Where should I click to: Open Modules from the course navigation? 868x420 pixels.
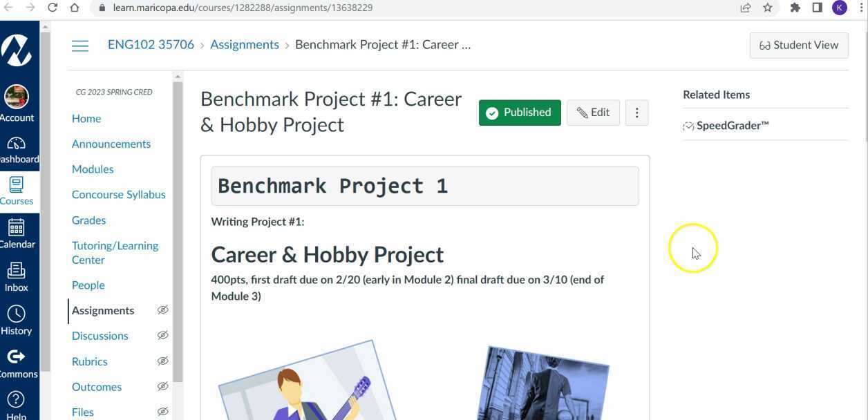point(92,169)
